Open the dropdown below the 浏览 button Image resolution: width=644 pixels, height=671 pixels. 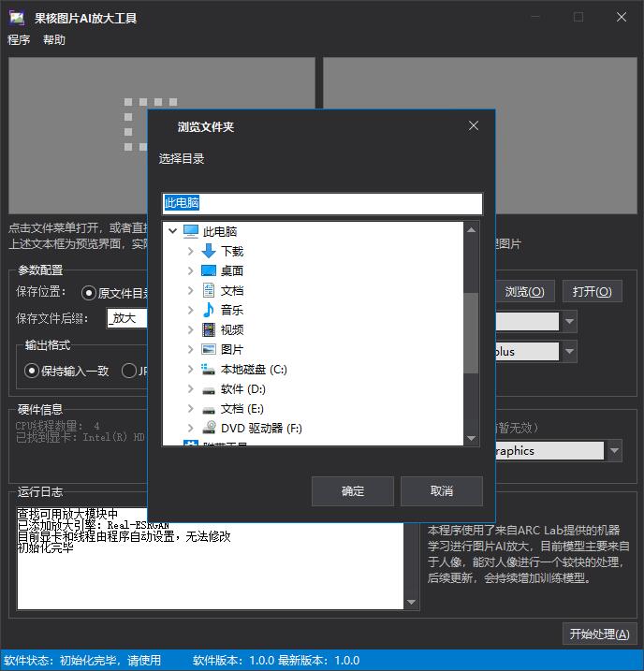pos(569,321)
